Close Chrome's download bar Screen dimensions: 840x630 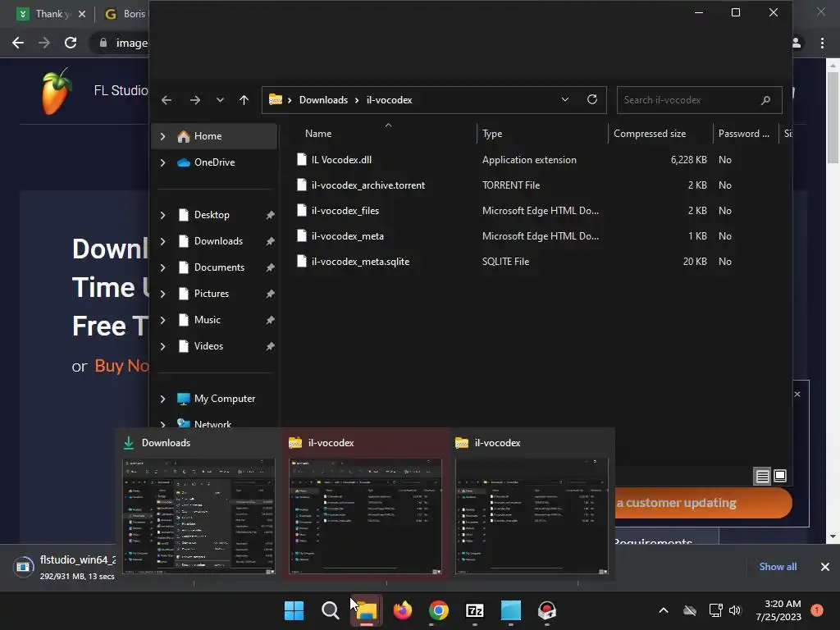tap(825, 567)
